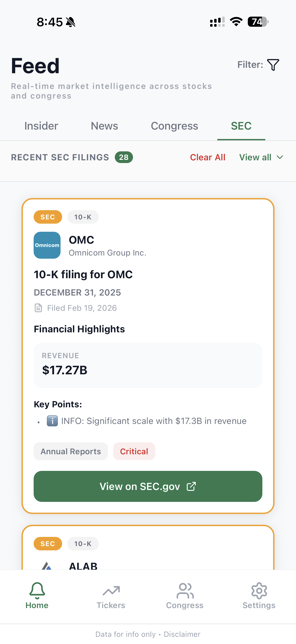Click the Annual Reports tag

point(71,451)
